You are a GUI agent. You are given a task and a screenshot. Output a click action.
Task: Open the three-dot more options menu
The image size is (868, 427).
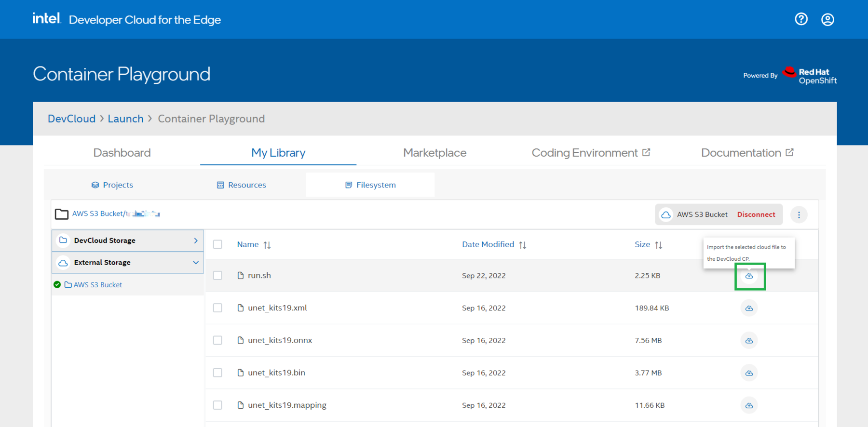click(799, 215)
